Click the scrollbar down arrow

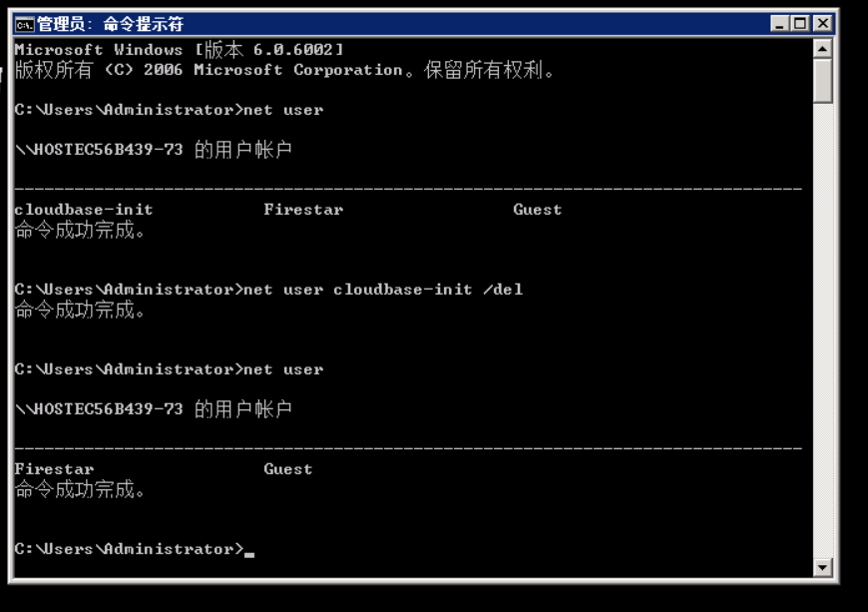(823, 567)
